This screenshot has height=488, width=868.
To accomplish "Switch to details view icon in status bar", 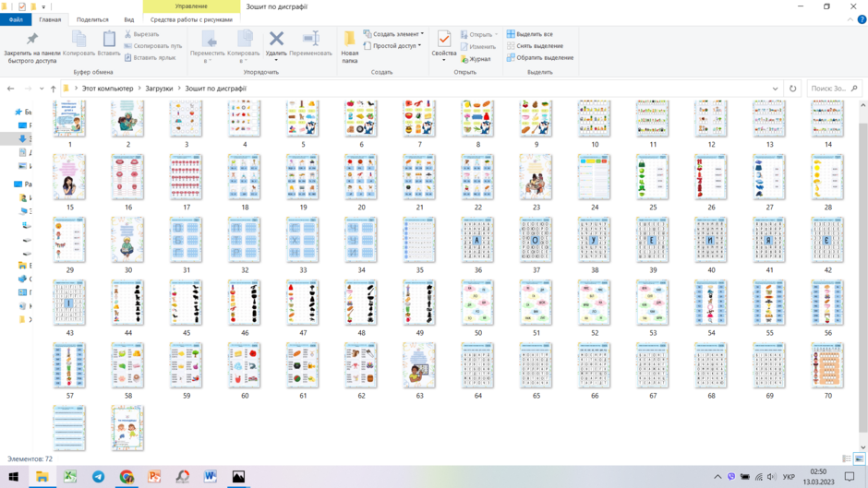I will [x=847, y=458].
